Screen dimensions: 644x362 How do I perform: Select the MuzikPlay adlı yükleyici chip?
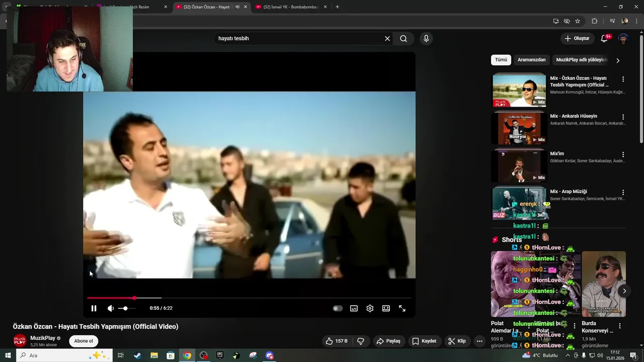click(x=582, y=60)
